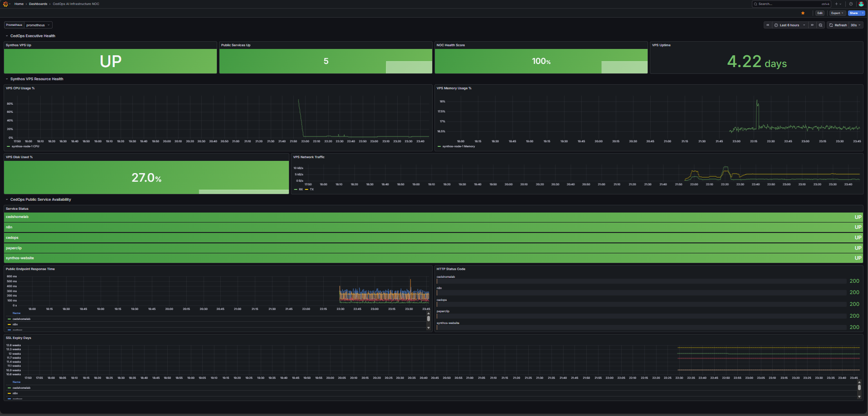This screenshot has width=868, height=416.
Task: Open Public Endpoint Response Time panel title
Action: click(30, 269)
